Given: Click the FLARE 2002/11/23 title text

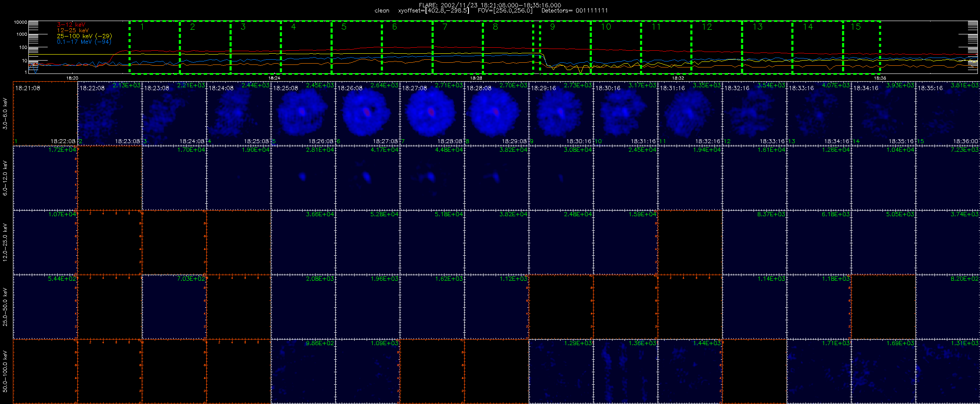Looking at the screenshot, I should tap(490, 5).
